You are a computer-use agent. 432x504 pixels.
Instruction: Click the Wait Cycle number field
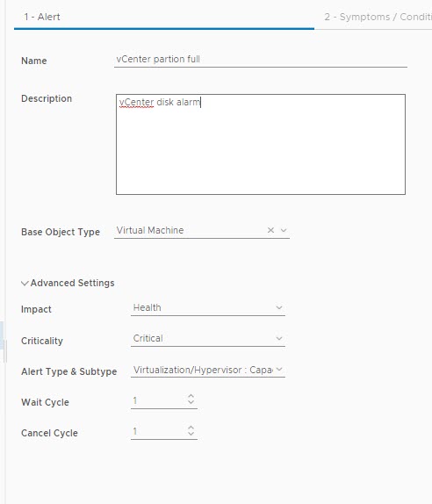[159, 400]
